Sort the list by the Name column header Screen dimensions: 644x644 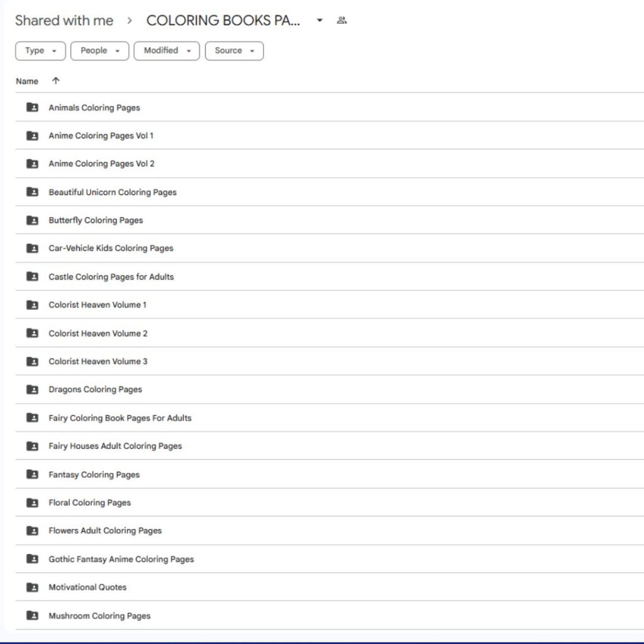coord(27,81)
